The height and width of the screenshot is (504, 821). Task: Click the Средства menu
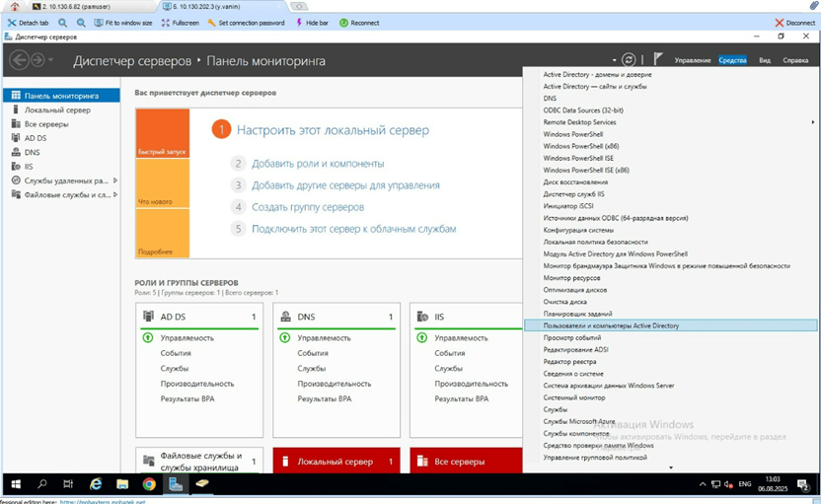[732, 60]
